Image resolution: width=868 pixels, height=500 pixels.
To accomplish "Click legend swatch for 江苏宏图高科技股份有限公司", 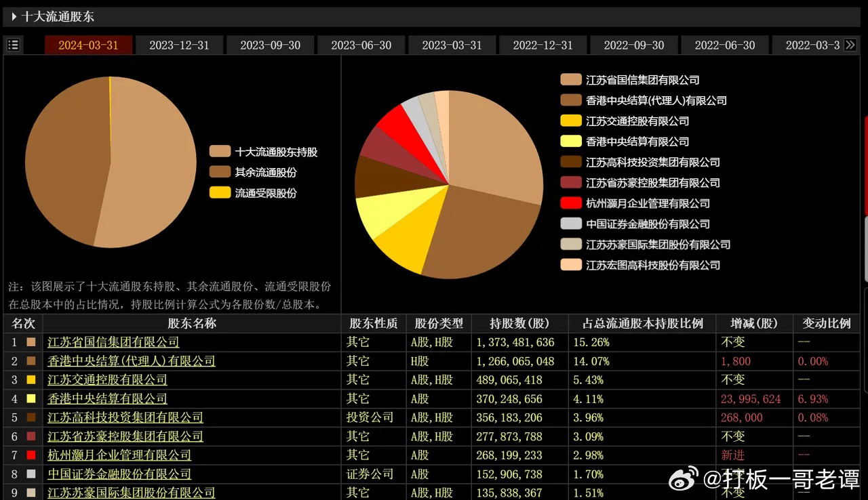I will click(571, 264).
